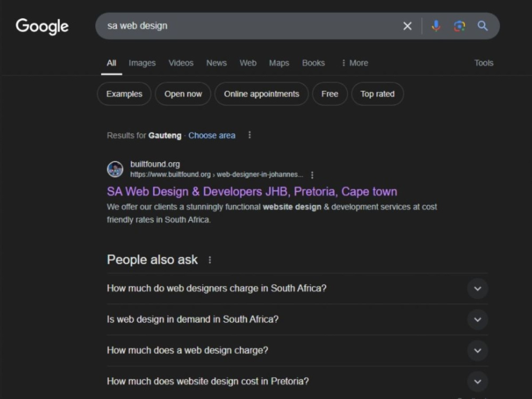Click the builtfound.org URL breadcrumb
This screenshot has width=532, height=399.
217,174
